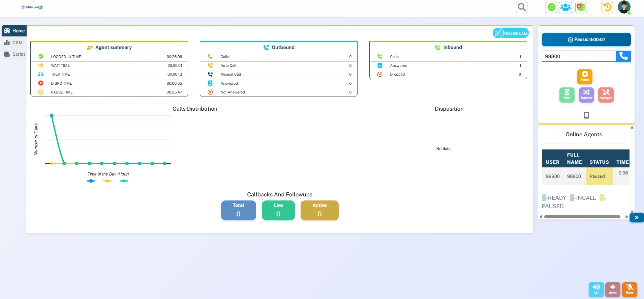Click the PAUSE TIME yellow pause icon
644x299 pixels.
tap(41, 92)
